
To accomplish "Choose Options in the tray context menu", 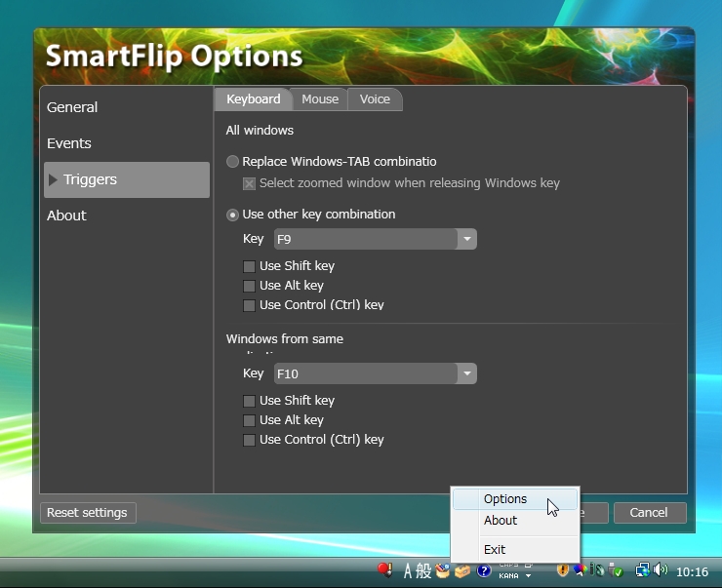I will pyautogui.click(x=515, y=499).
